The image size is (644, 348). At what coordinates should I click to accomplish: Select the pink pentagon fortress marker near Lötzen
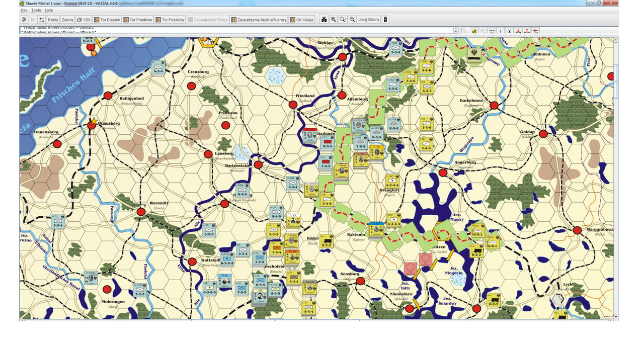426,258
